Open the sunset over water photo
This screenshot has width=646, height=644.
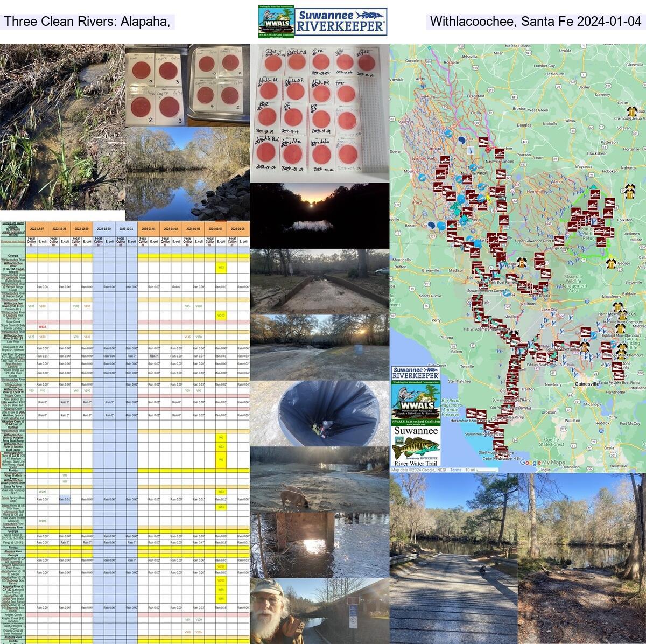319,215
